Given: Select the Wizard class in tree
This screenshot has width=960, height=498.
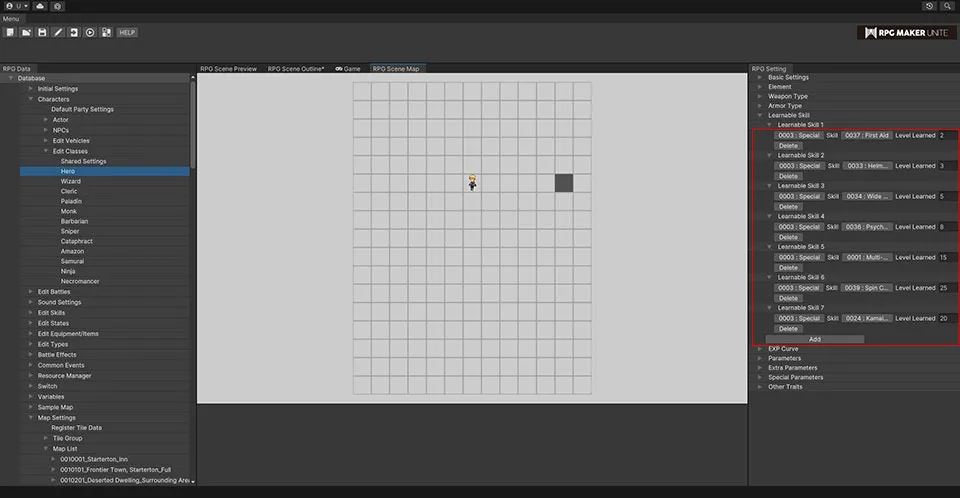Looking at the screenshot, I should tap(70, 181).
